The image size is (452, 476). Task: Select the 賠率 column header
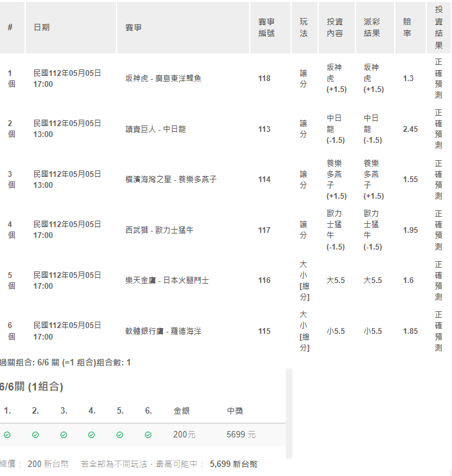click(x=407, y=28)
